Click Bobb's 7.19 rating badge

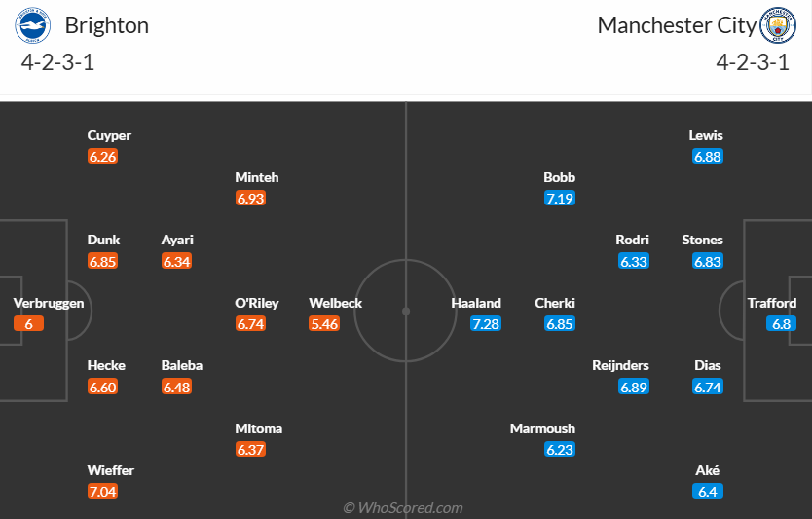tap(560, 199)
